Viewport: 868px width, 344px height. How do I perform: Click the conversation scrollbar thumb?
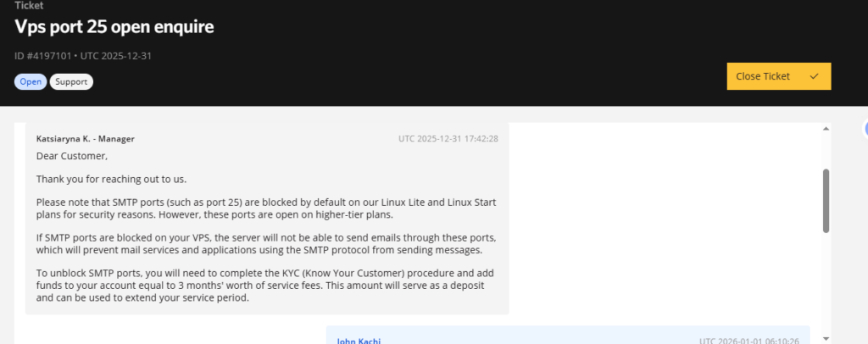pos(826,200)
